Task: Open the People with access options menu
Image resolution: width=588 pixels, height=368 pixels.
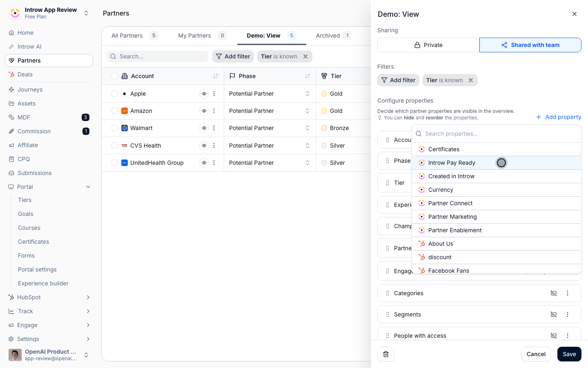Action: click(568, 336)
